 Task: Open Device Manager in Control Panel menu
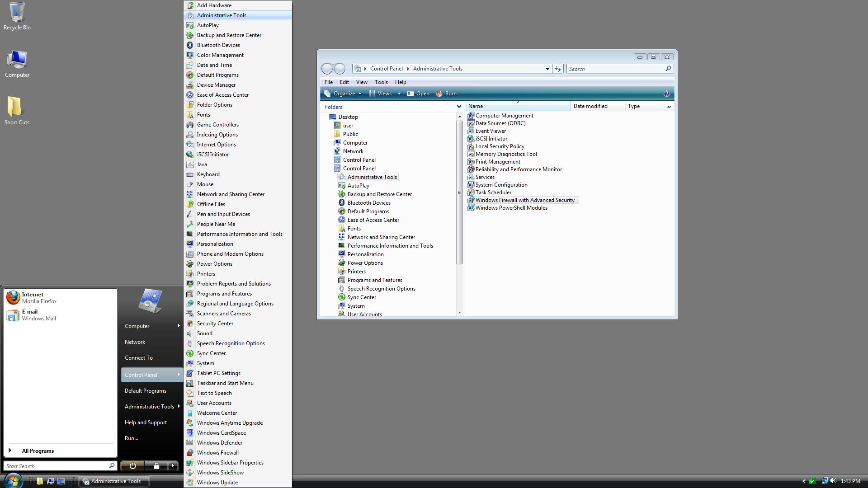238,85
